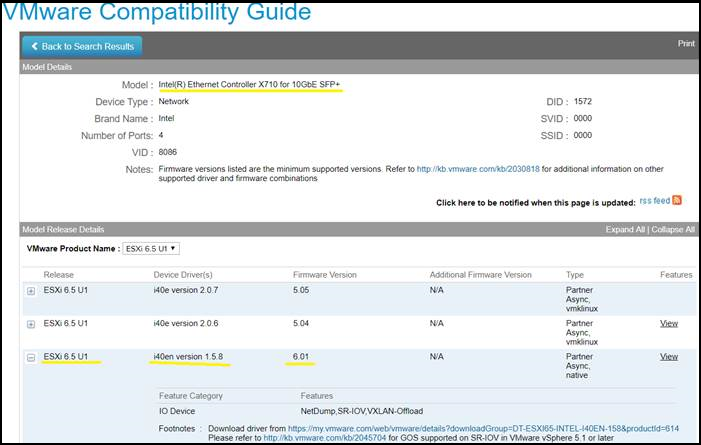
Task: Click Expand All in Model Release Details
Action: [x=625, y=229]
